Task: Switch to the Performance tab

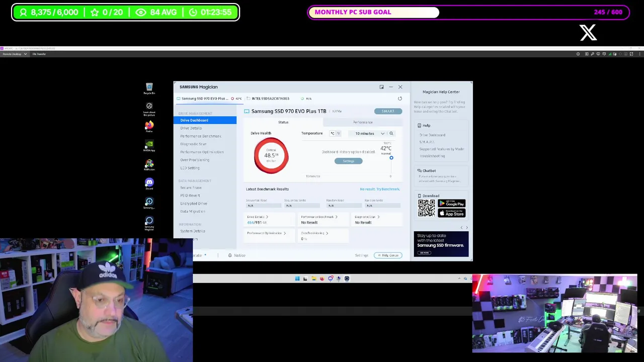Action: click(x=363, y=122)
